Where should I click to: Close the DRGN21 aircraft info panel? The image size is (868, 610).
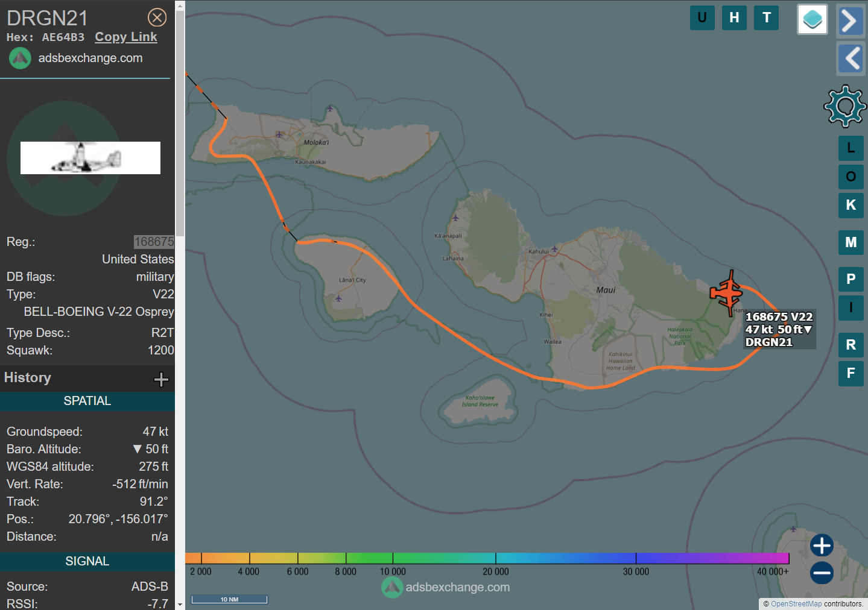tap(157, 17)
